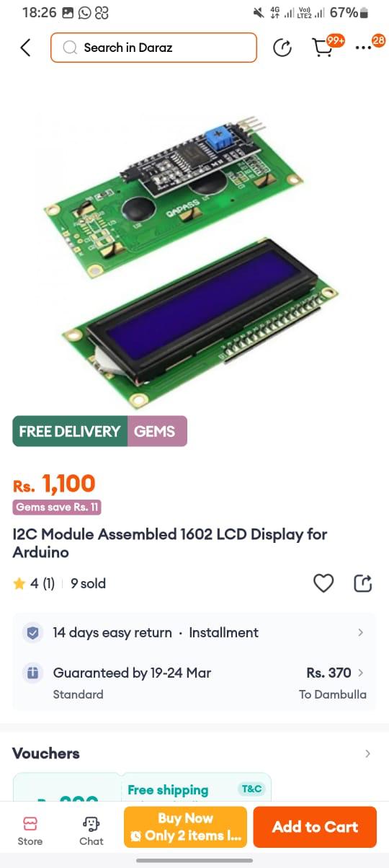The width and height of the screenshot is (389, 868).
Task: Open Chat with the seller
Action: (x=91, y=831)
